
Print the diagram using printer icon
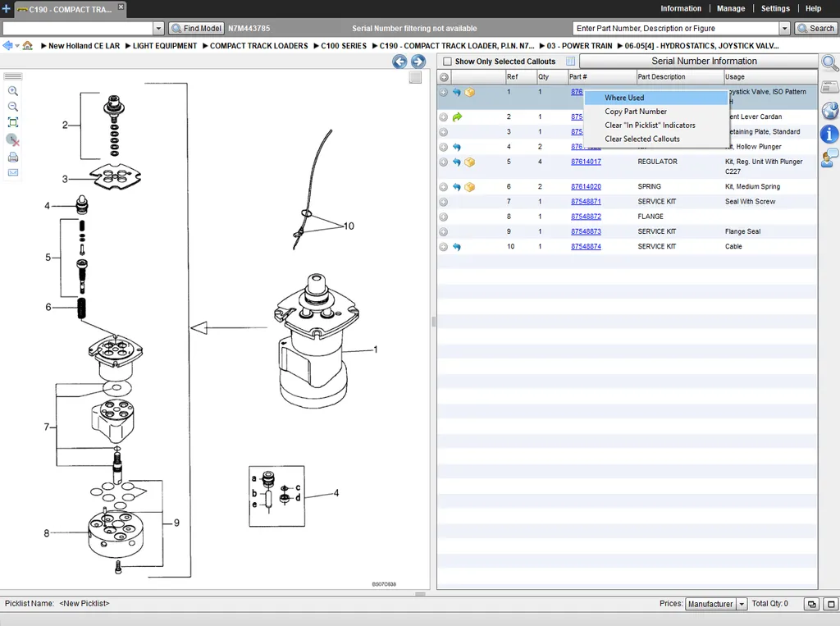click(x=13, y=157)
